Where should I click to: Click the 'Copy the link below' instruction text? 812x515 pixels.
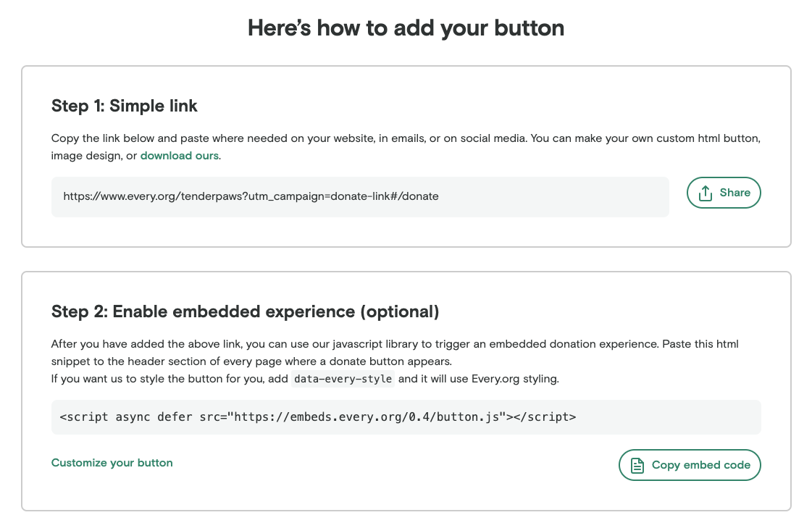pos(406,147)
